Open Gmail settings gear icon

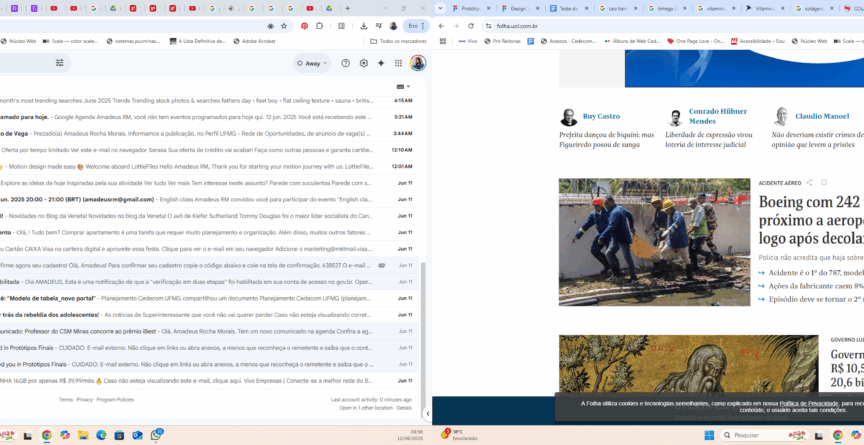coord(363,63)
